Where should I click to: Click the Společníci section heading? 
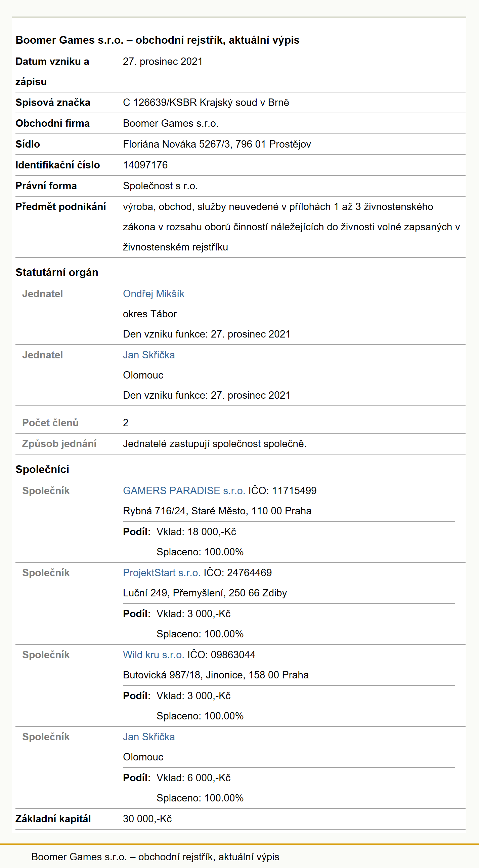42,469
